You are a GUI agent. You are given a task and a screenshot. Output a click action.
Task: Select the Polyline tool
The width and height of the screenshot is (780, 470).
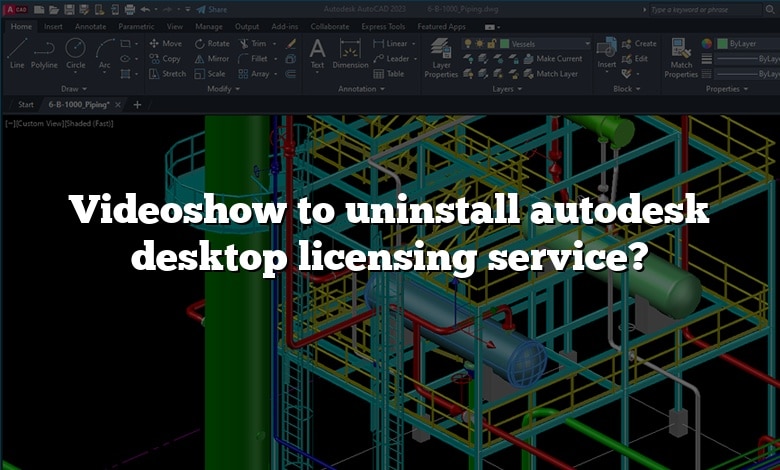[44, 53]
